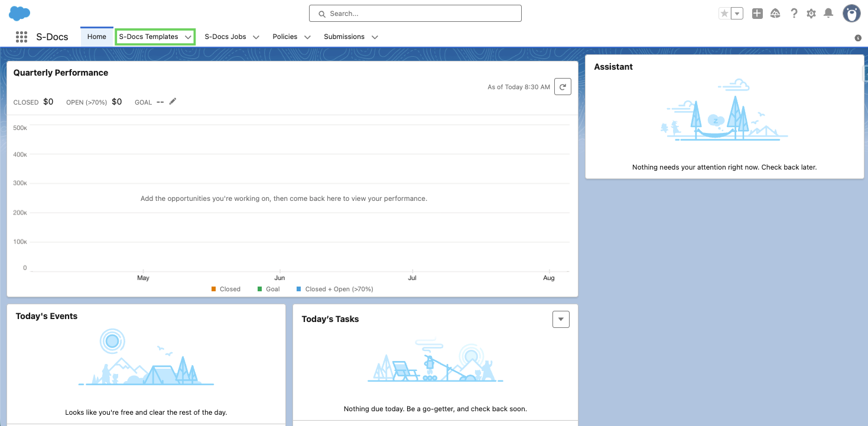Click the Goal legend swatch

click(260, 289)
